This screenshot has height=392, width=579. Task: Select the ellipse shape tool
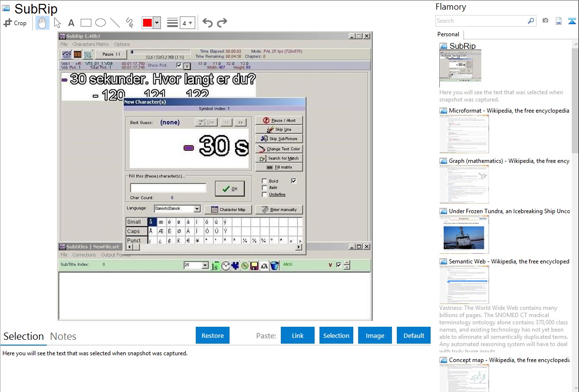(101, 23)
